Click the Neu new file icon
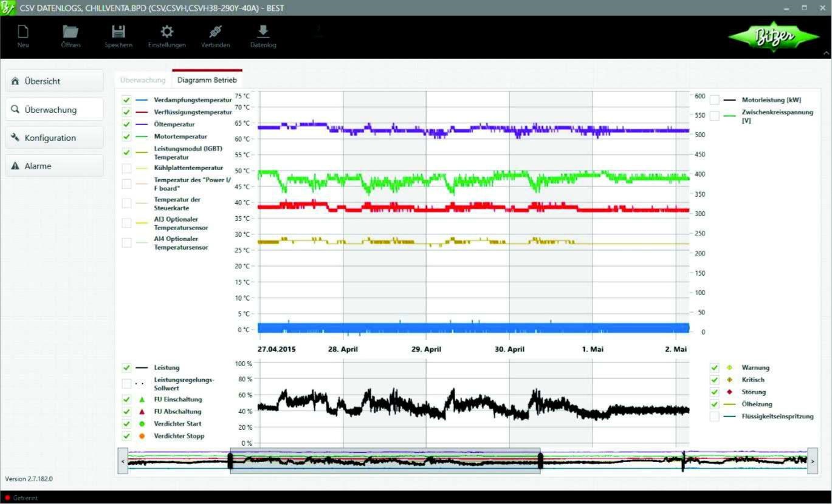This screenshot has height=504, width=832. tap(23, 32)
